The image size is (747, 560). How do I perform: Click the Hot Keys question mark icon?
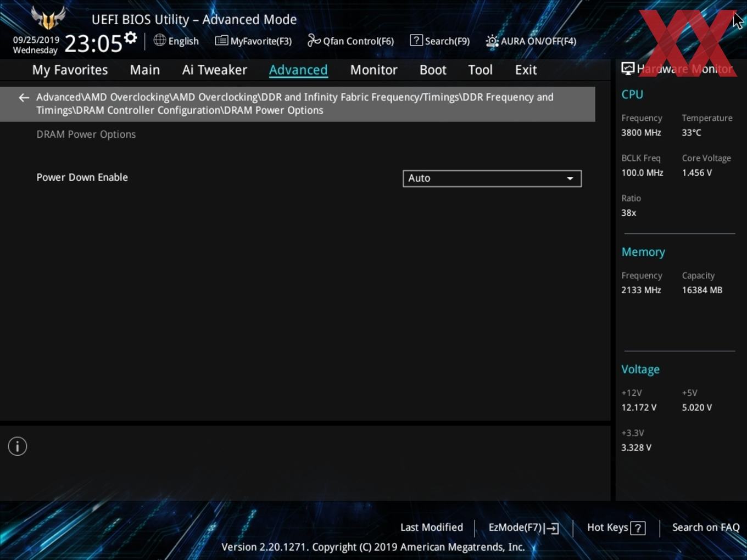tap(638, 528)
